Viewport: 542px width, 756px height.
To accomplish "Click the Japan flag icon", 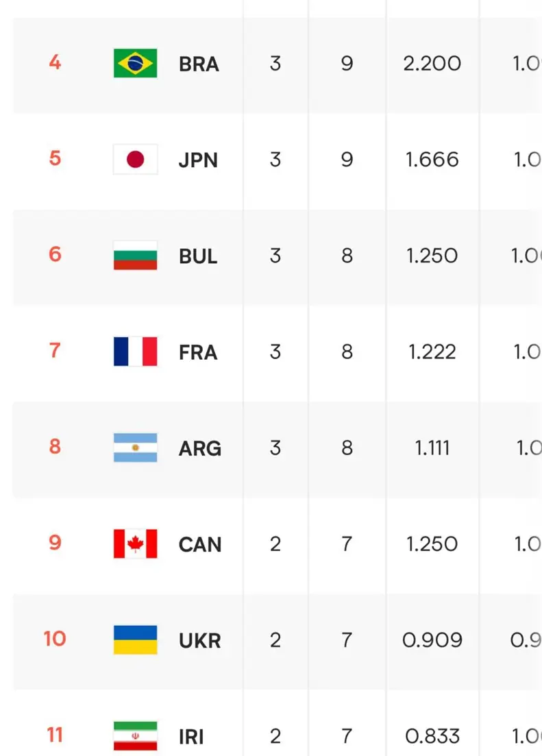I will (x=135, y=159).
